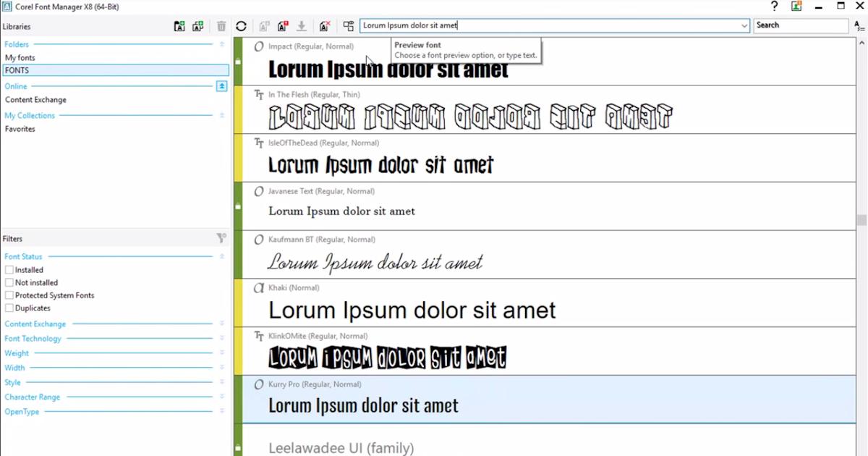Select the Kaufmann BT font preview
The image size is (868, 456).
coord(549,255)
